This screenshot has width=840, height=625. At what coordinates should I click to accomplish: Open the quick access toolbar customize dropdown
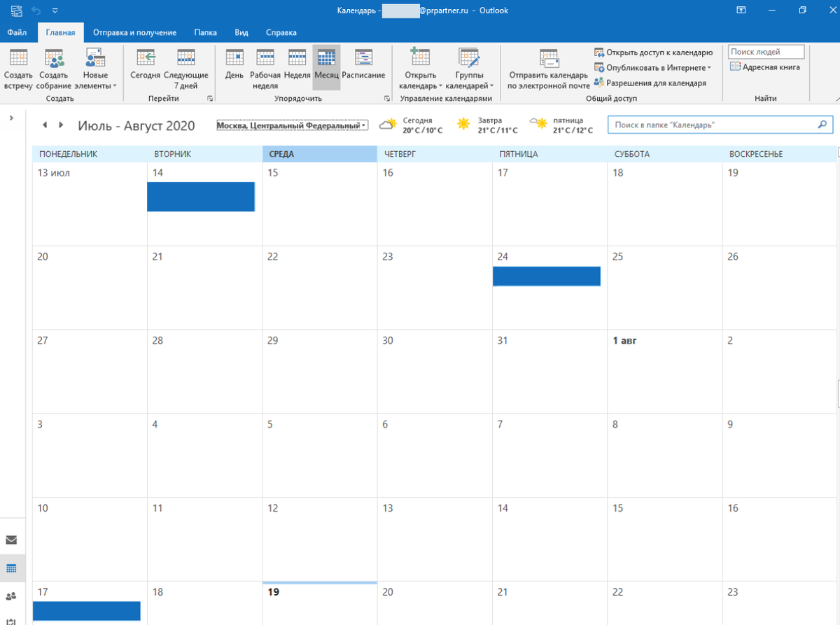click(x=55, y=10)
